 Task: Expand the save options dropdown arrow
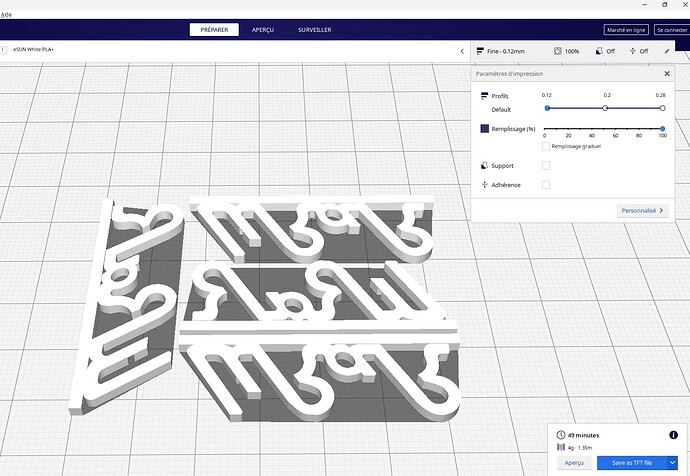(x=672, y=463)
